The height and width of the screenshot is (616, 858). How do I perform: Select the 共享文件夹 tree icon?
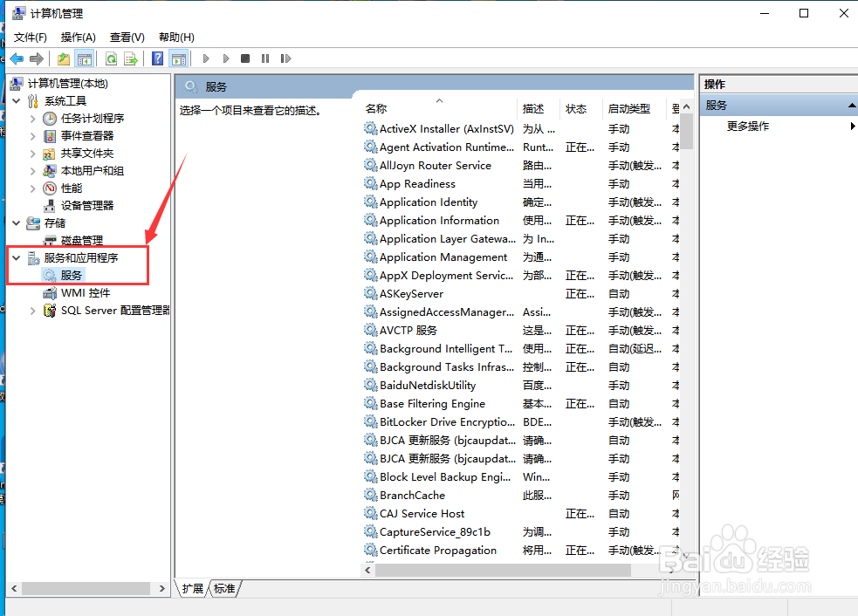point(49,154)
